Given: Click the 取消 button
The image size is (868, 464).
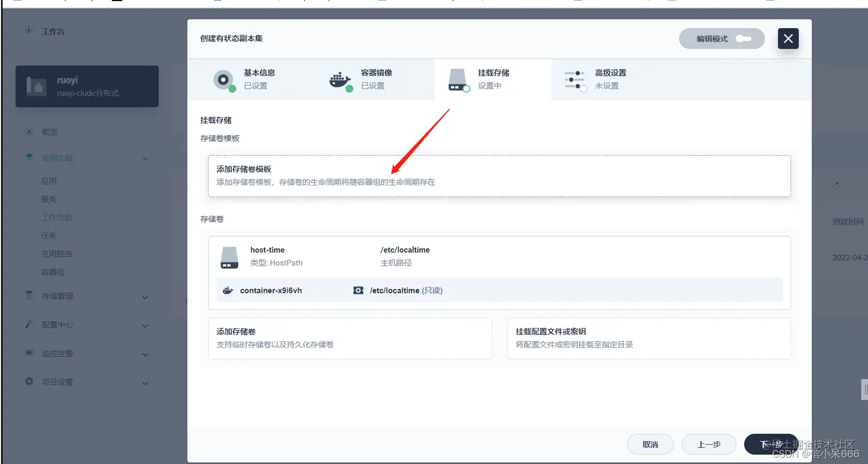Looking at the screenshot, I should point(650,444).
